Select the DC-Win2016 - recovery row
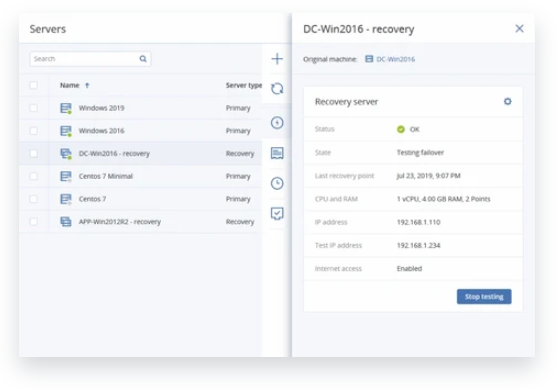Viewport: 558px width, 389px height. [141, 153]
